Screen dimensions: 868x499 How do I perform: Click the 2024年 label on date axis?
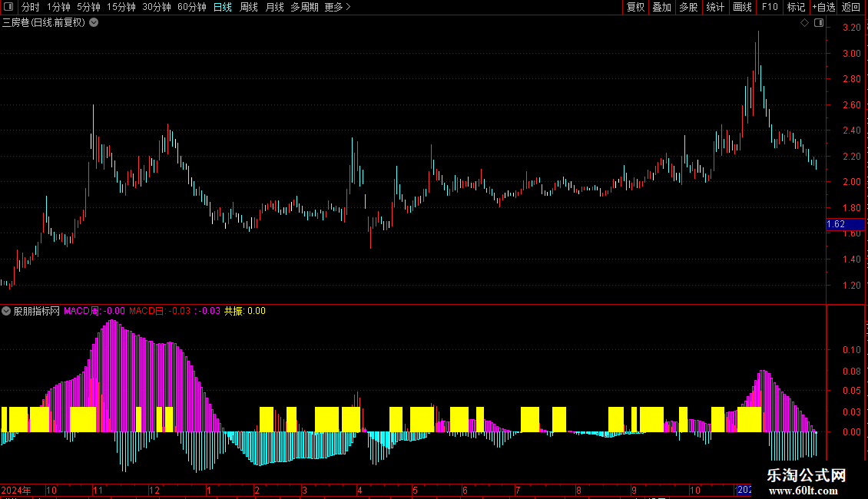coord(16,490)
